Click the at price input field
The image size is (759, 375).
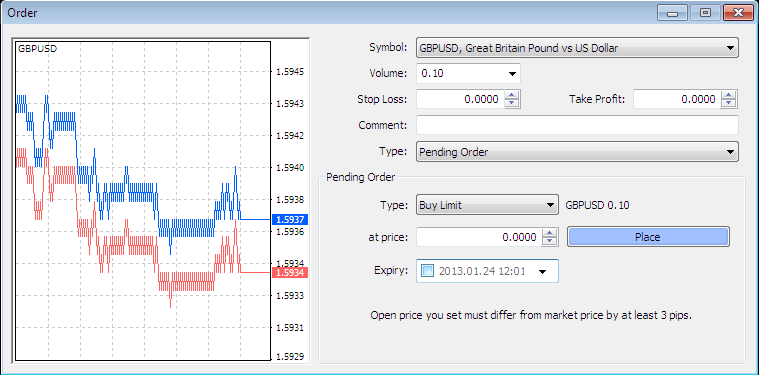[x=479, y=237]
